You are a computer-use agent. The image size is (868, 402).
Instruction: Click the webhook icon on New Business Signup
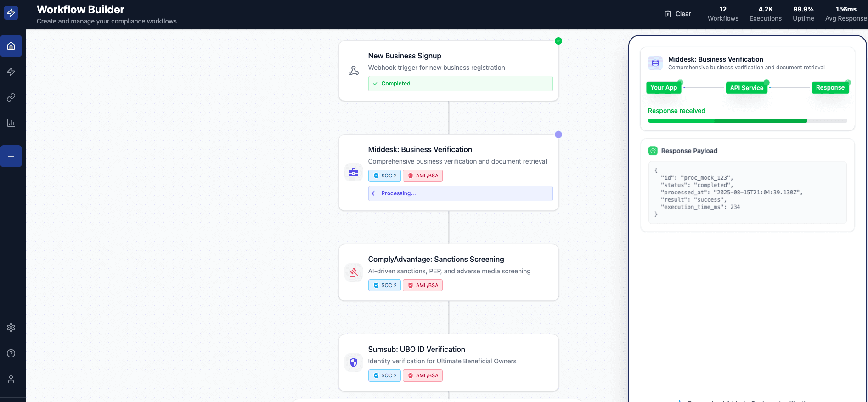[354, 71]
